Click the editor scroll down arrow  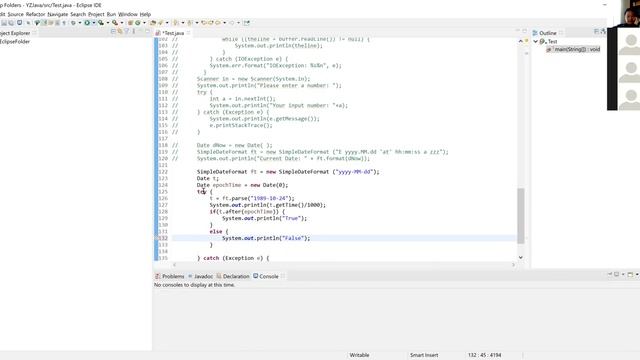(521, 257)
